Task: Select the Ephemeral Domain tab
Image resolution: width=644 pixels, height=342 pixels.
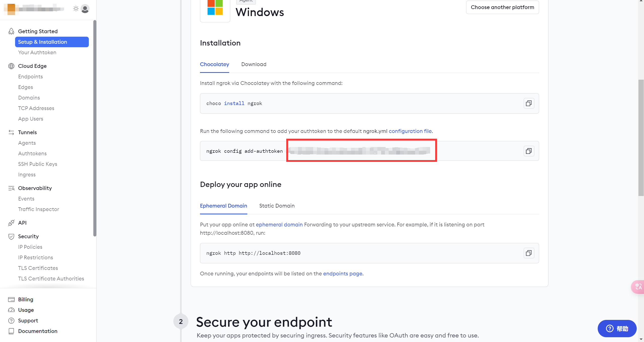Action: (x=223, y=206)
